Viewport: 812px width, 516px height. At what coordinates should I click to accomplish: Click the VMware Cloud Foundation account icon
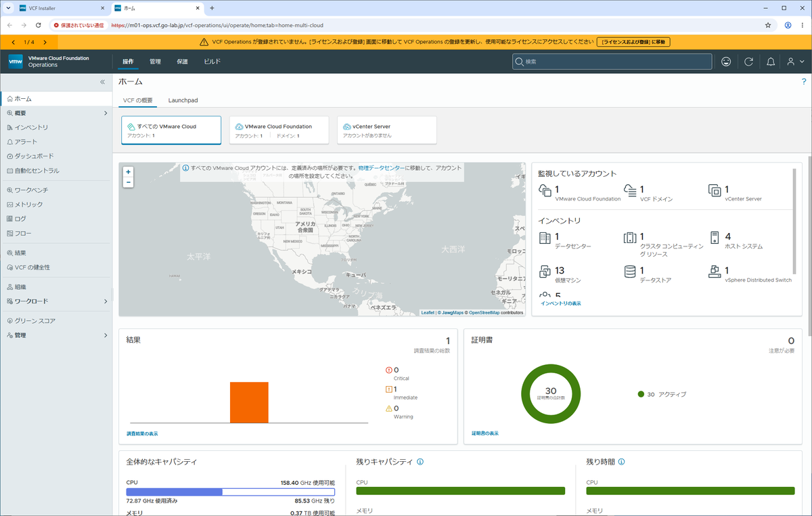[545, 191]
